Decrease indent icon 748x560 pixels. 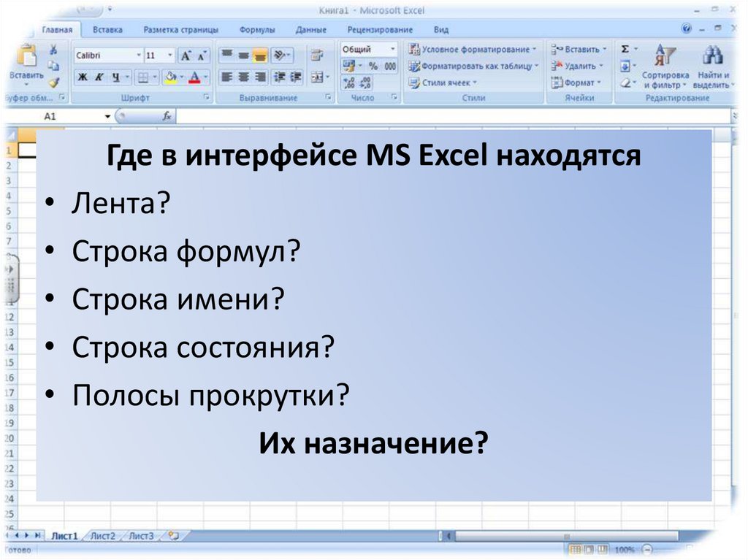pyautogui.click(x=280, y=77)
